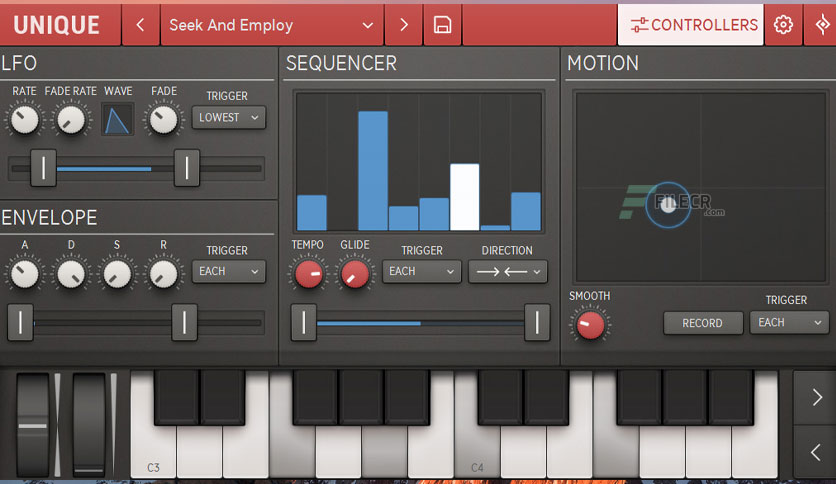Play the C#3 black key

click(176, 398)
